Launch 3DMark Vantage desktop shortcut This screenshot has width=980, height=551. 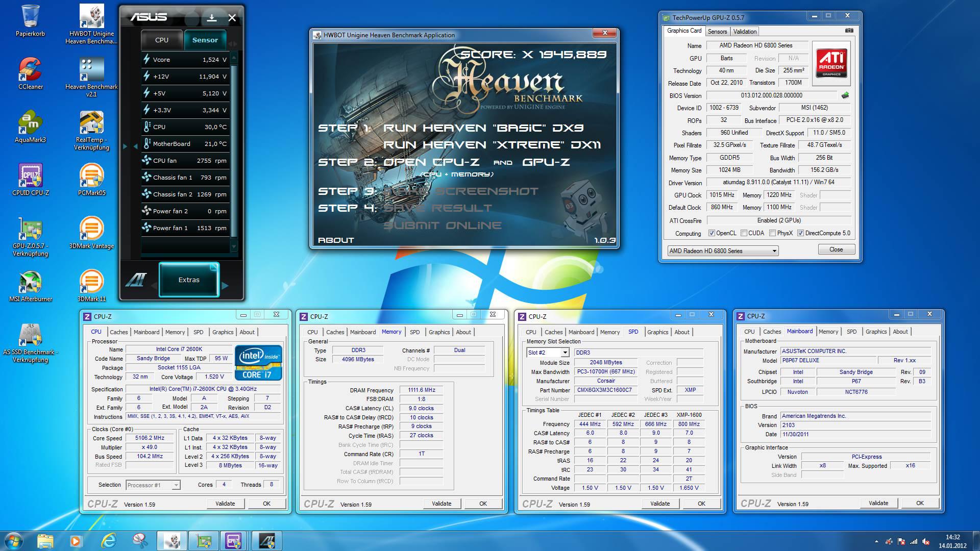91,233
